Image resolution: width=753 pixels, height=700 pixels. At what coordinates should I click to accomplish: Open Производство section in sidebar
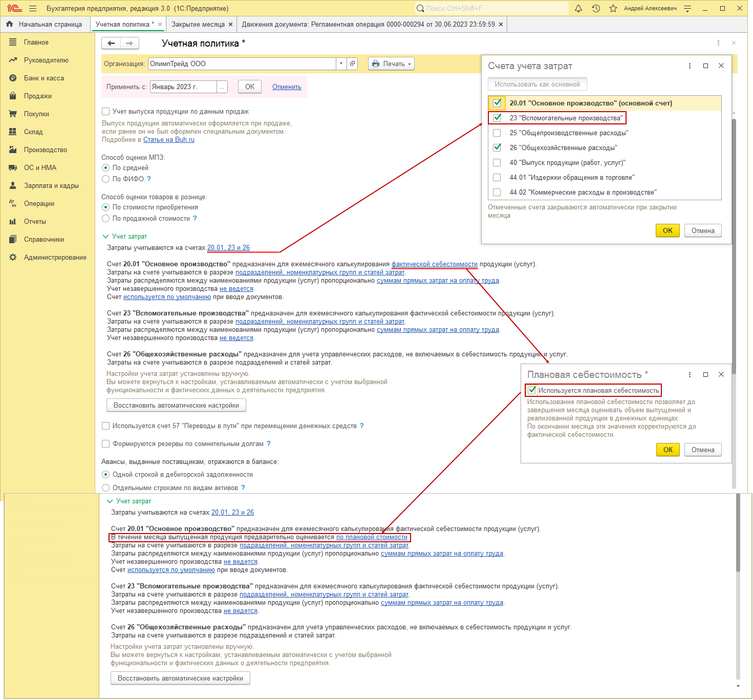click(46, 150)
